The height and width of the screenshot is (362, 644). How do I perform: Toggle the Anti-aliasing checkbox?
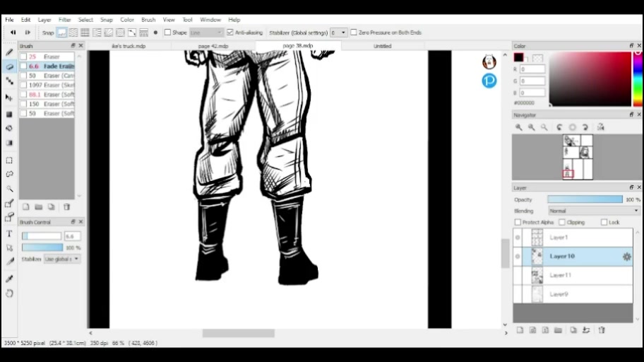(230, 33)
